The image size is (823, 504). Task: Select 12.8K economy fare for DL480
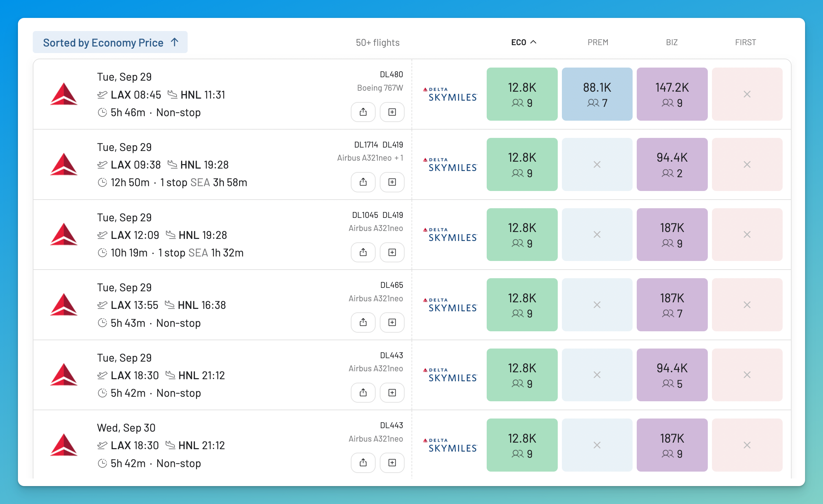[x=522, y=94]
